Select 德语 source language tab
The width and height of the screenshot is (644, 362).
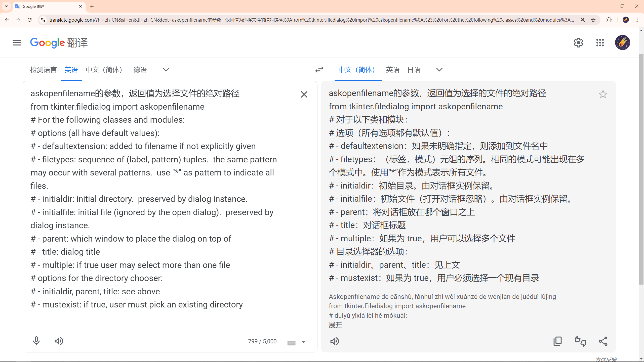pos(140,70)
